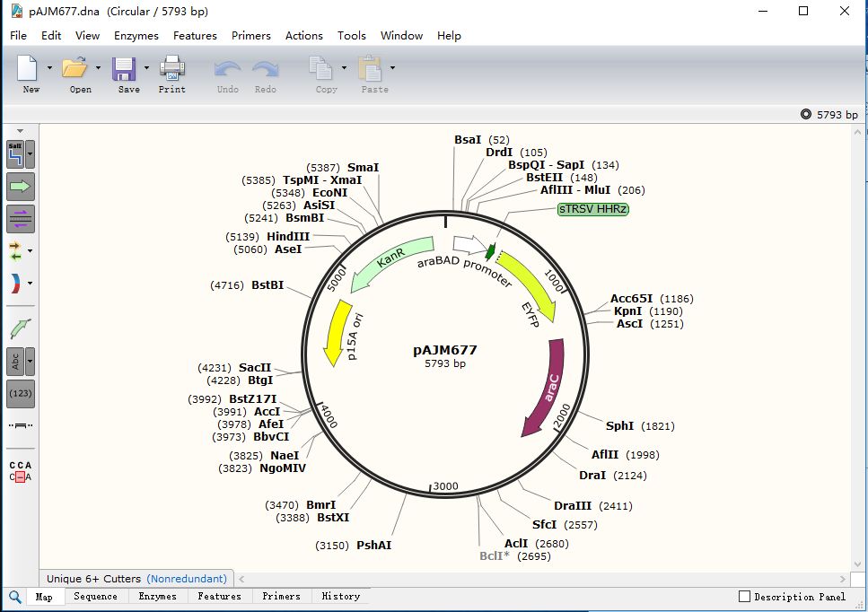The image size is (868, 612).
Task: Click the greyed BclI* enzyme label
Action: click(x=495, y=555)
